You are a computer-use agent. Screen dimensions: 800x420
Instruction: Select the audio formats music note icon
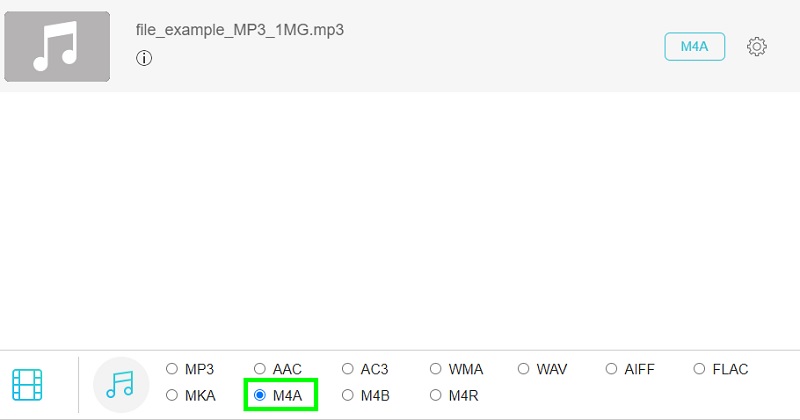tap(120, 384)
